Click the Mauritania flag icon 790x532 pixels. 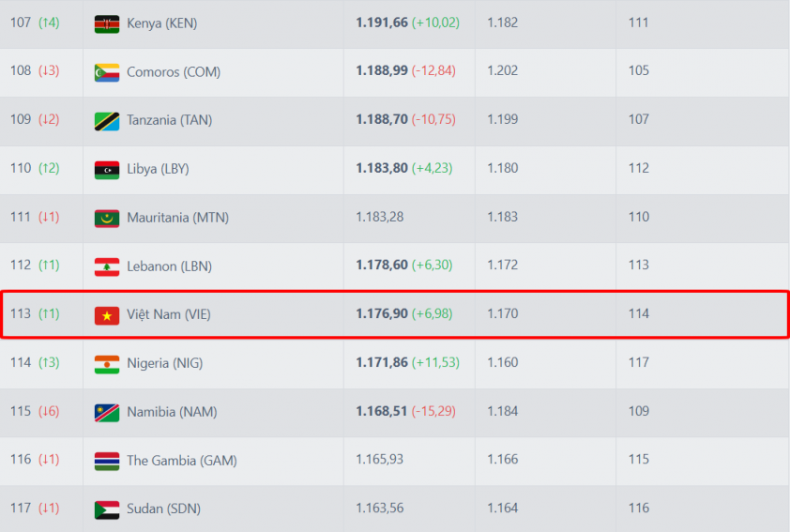point(107,218)
